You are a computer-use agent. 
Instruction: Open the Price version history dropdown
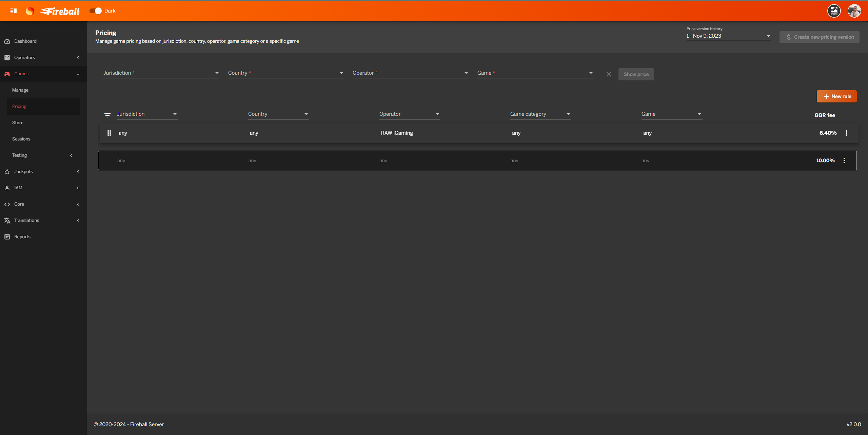pos(728,36)
